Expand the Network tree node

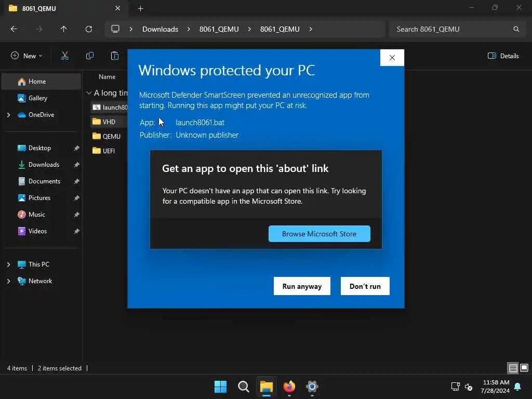pyautogui.click(x=8, y=281)
